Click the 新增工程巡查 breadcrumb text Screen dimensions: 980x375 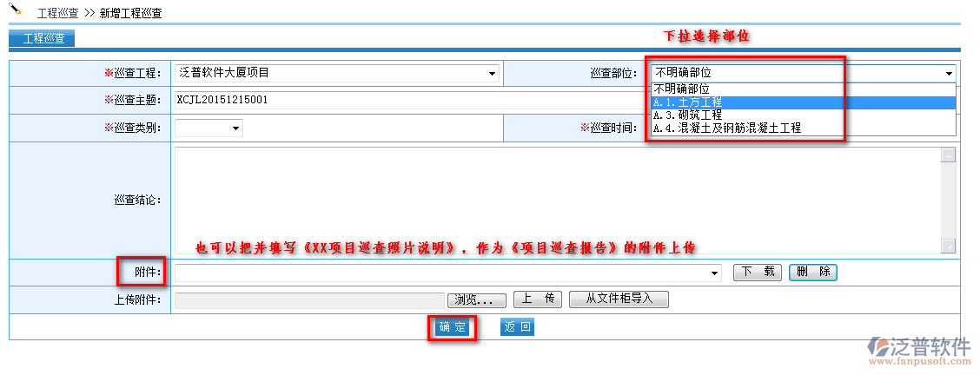[130, 13]
